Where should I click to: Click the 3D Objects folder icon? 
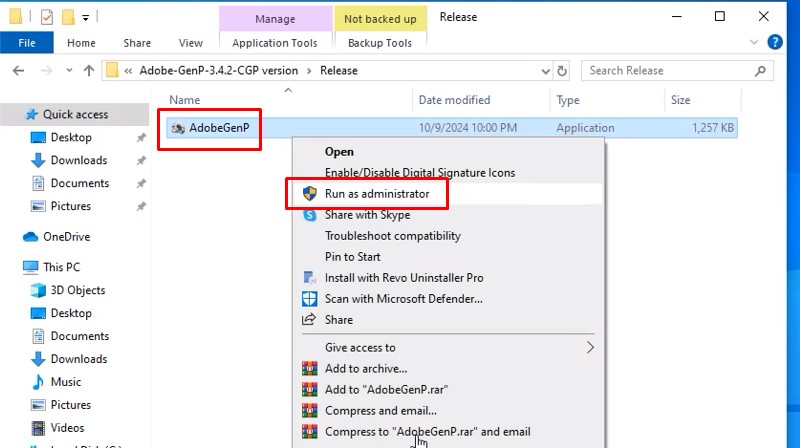tap(38, 290)
